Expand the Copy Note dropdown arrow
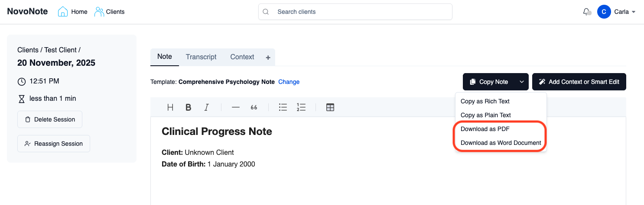644x205 pixels. click(x=522, y=82)
